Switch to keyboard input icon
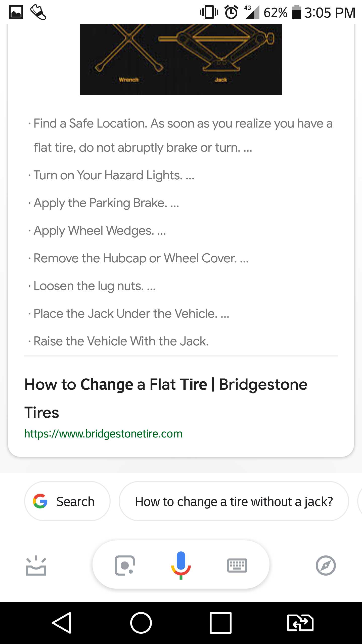The height and width of the screenshot is (644, 362). (237, 566)
